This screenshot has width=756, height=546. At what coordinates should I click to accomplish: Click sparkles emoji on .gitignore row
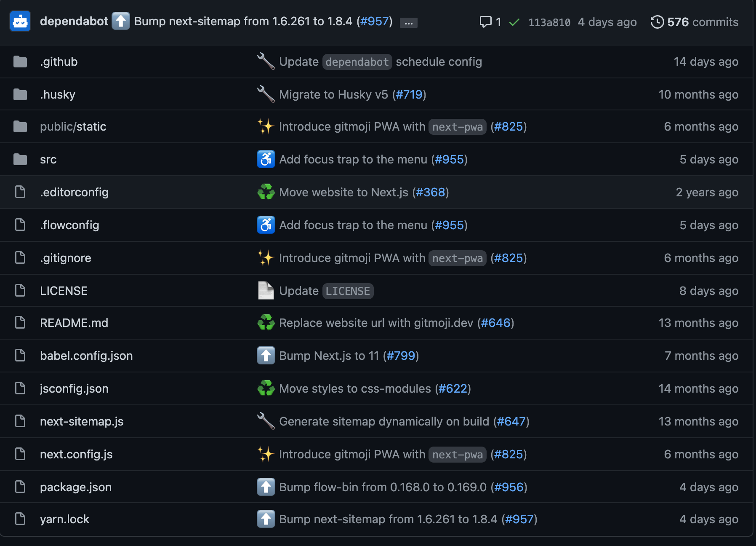(266, 258)
